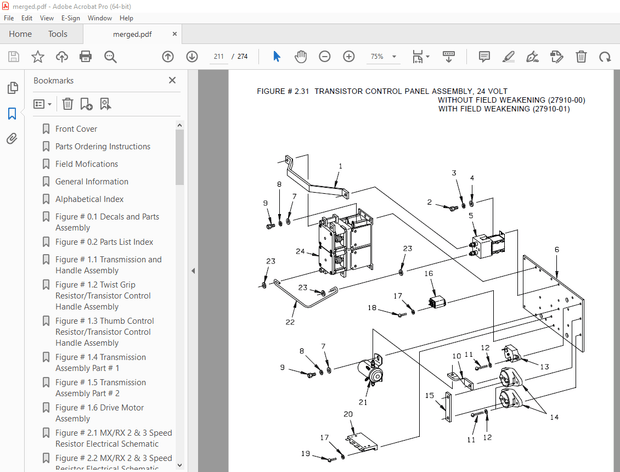620x472 pixels.
Task: Click the page number input field
Action: point(219,57)
